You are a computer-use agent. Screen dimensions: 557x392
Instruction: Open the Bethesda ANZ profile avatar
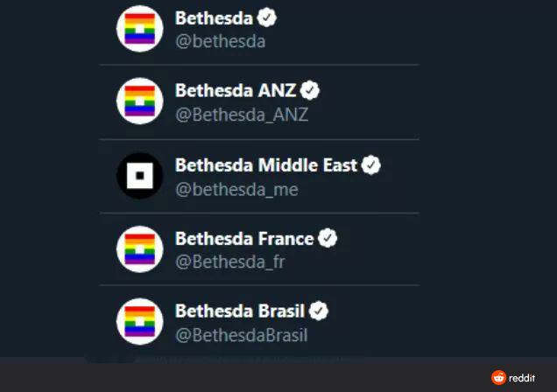click(140, 101)
